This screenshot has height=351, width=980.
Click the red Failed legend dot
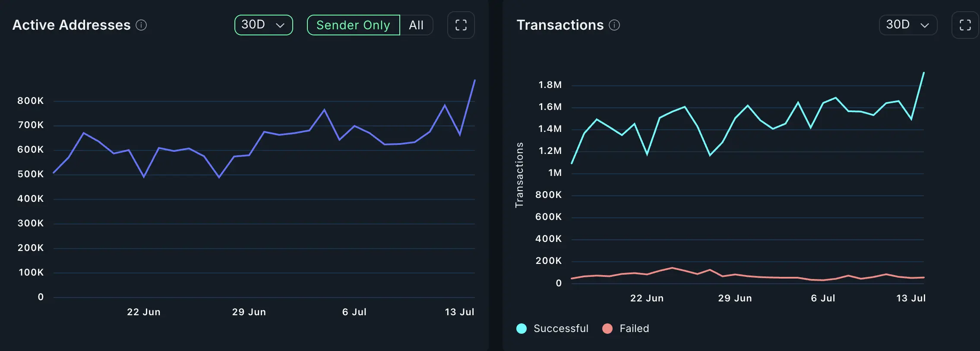[607, 329]
